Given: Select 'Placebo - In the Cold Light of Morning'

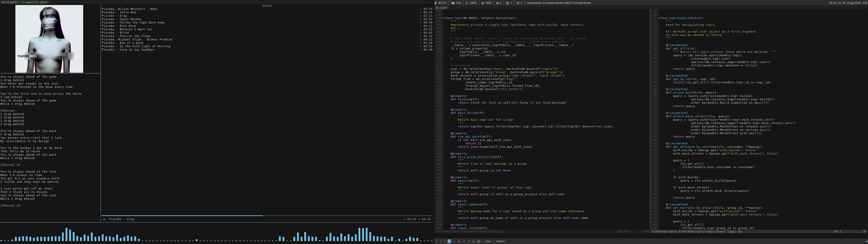Looking at the screenshot, I should [136, 46].
